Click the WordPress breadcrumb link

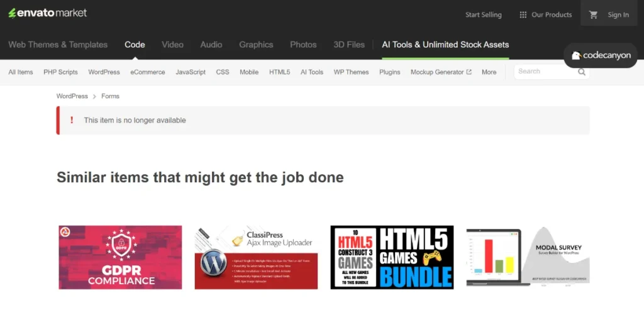click(72, 96)
